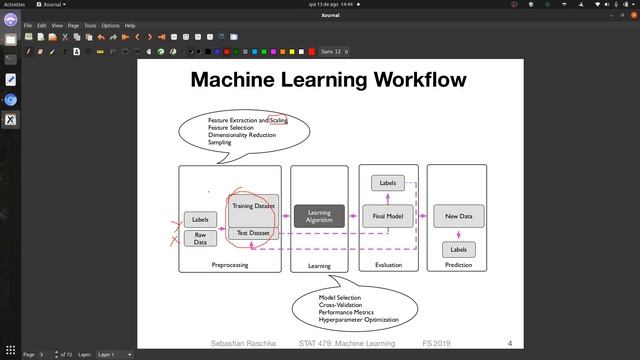Click the Normal size zoom icon
The width and height of the screenshot is (640, 360).
(210, 37)
